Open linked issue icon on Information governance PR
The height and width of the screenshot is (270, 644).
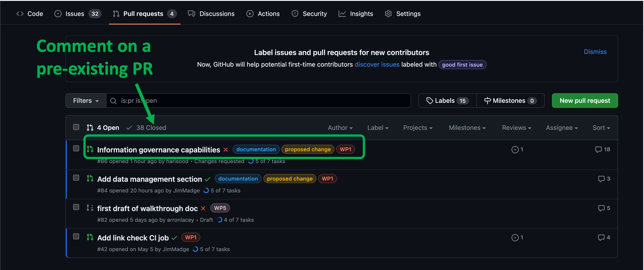517,150
